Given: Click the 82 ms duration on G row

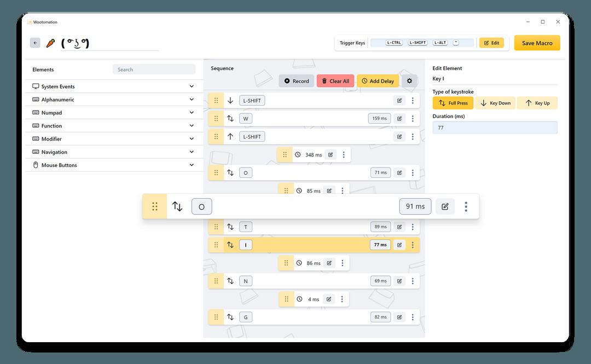Looking at the screenshot, I should pyautogui.click(x=381, y=317).
